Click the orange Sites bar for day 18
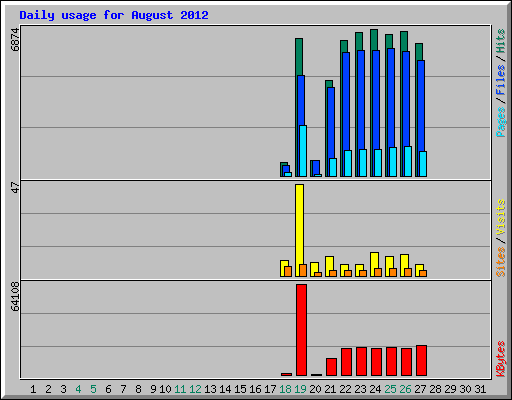The height and width of the screenshot is (400, 512). pos(288,271)
